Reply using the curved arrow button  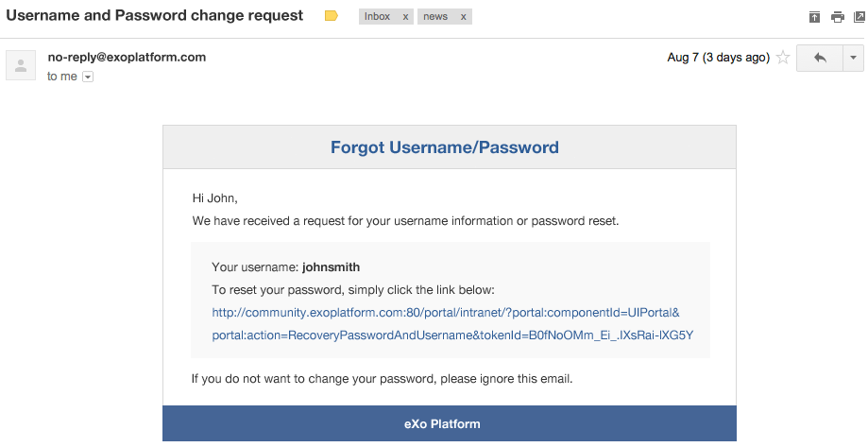(820, 58)
